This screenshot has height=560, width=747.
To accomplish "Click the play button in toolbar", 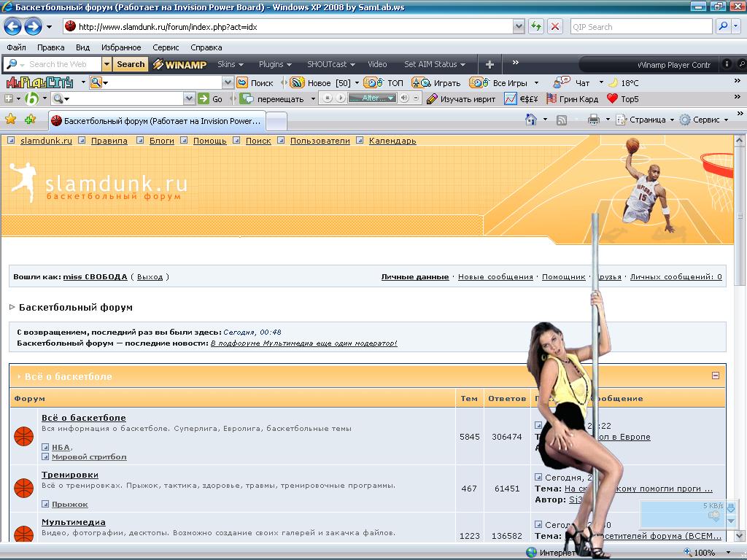I will [340, 98].
